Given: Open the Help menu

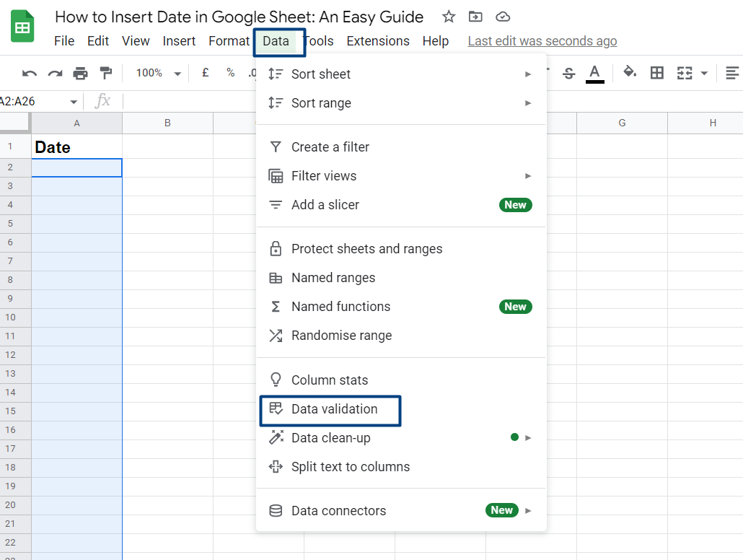Looking at the screenshot, I should tap(436, 41).
